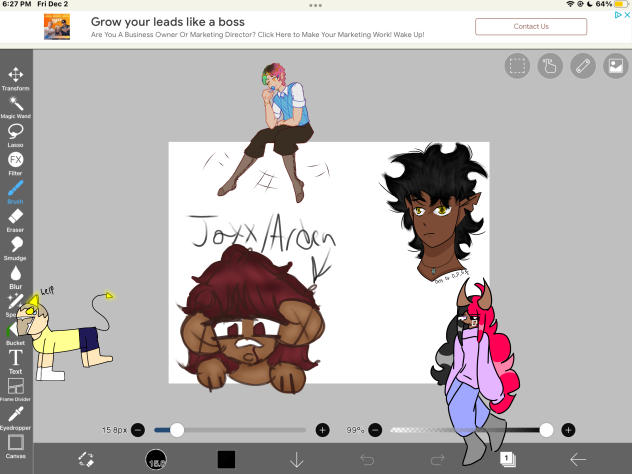Open the layers panel

pyautogui.click(x=507, y=459)
